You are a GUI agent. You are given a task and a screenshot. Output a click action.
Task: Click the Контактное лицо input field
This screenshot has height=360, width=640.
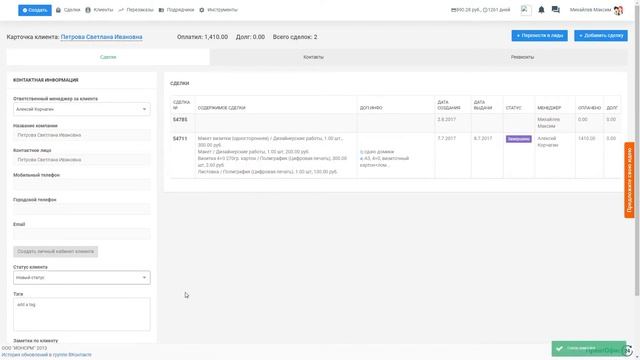pos(82,160)
